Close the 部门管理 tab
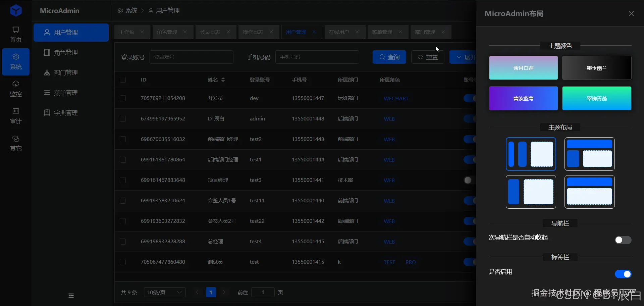This screenshot has width=644, height=306. pyautogui.click(x=443, y=32)
